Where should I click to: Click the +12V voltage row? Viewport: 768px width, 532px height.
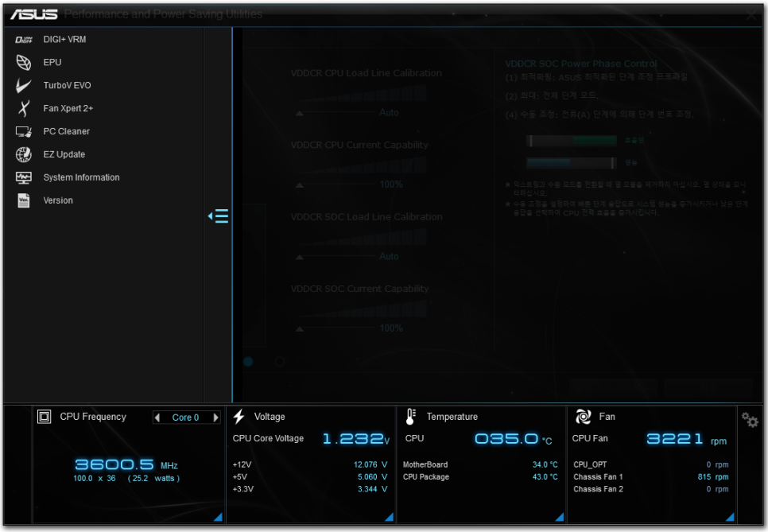310,464
